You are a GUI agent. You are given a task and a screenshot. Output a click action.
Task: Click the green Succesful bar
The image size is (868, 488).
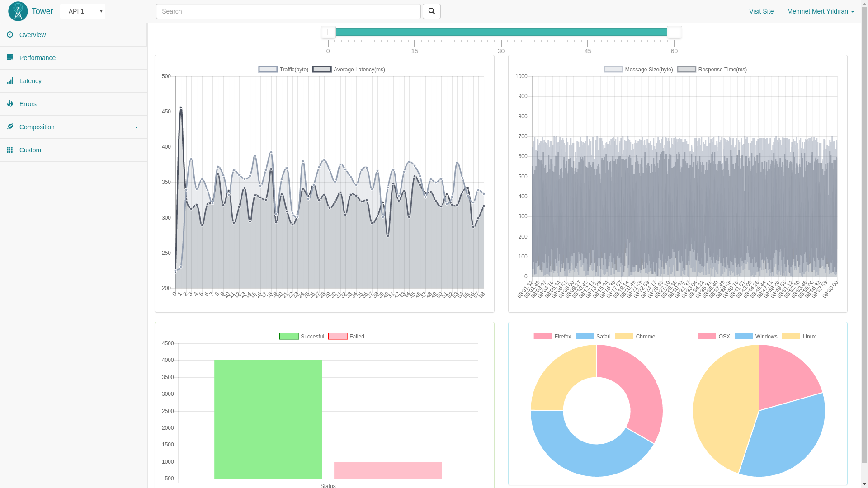click(x=268, y=419)
